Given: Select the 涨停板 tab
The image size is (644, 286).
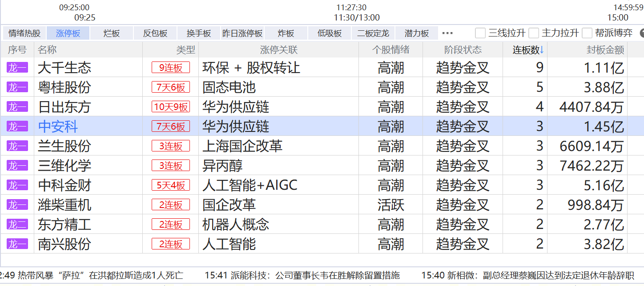Looking at the screenshot, I should coord(68,33).
